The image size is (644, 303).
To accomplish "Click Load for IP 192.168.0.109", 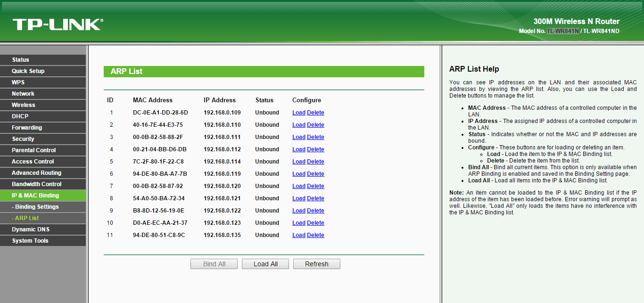I will point(299,113).
